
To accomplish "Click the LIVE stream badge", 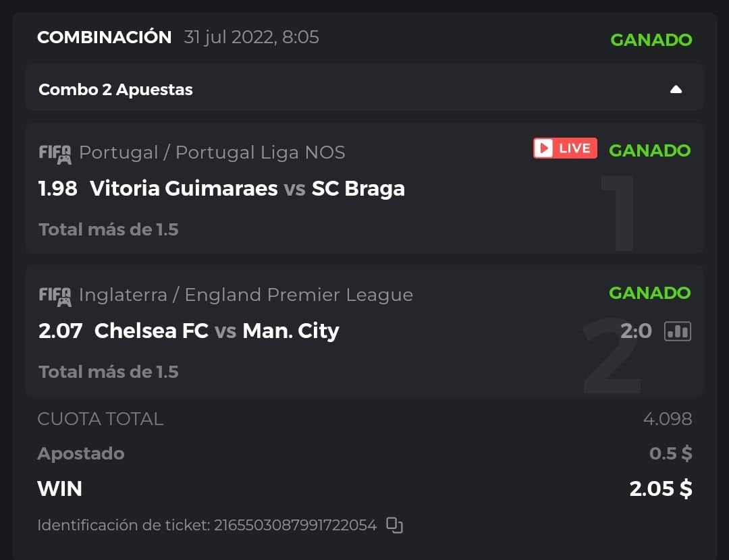I will tap(565, 148).
